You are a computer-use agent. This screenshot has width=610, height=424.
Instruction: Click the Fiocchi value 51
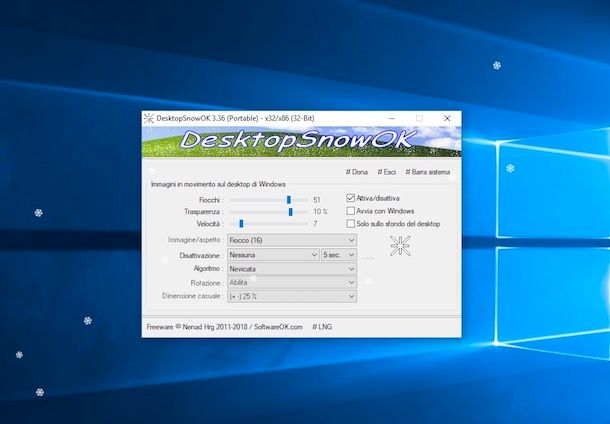[317, 200]
